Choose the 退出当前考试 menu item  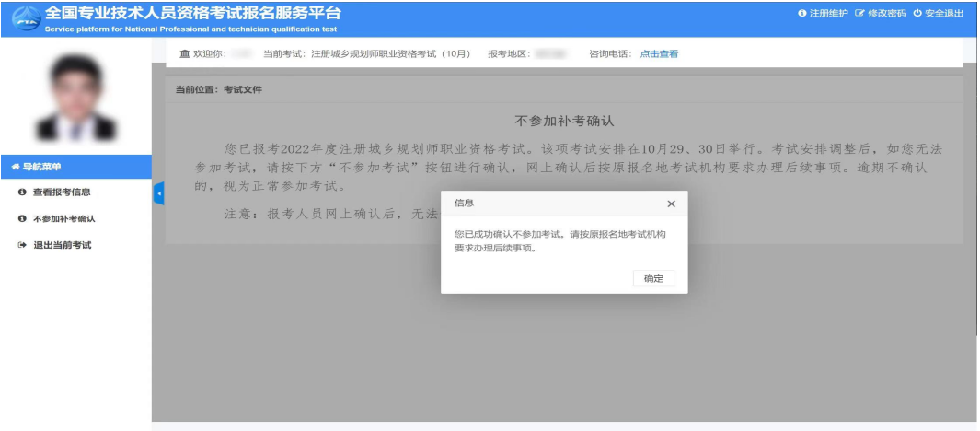(x=63, y=246)
